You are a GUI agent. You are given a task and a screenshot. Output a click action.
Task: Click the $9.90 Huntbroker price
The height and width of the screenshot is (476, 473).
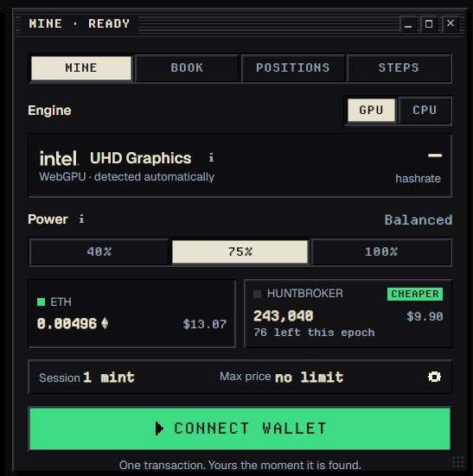pyautogui.click(x=425, y=316)
